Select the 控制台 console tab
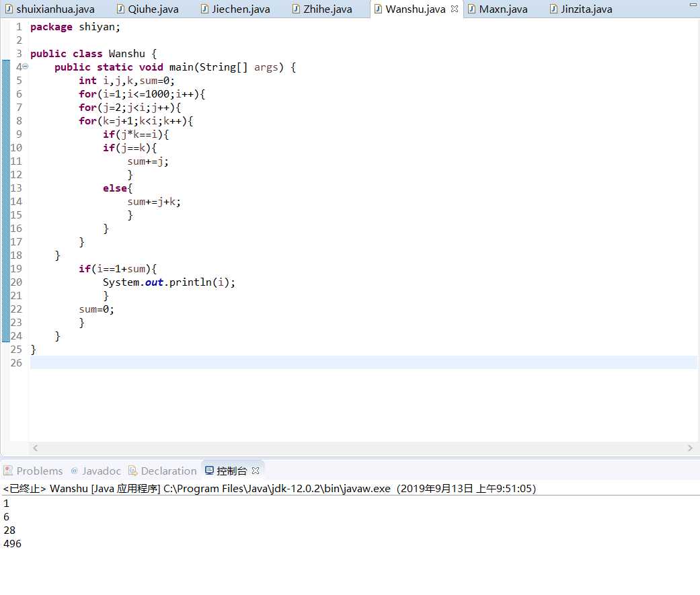This screenshot has width=700, height=595. tap(231, 471)
